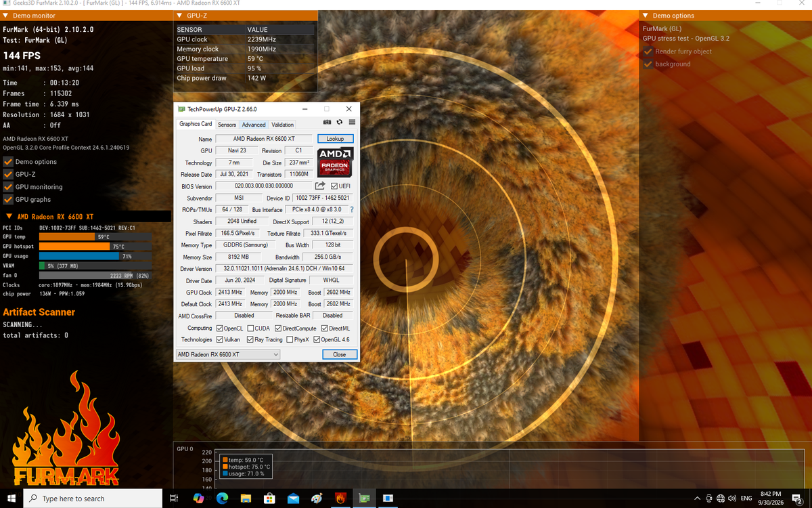Switch to the Validation tab
Screen dimensions: 812x508
coord(283,125)
